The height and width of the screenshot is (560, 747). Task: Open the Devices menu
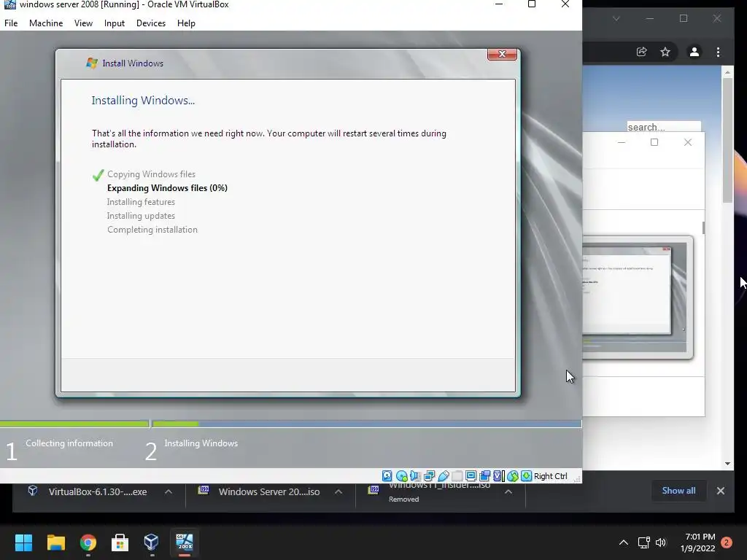click(151, 23)
